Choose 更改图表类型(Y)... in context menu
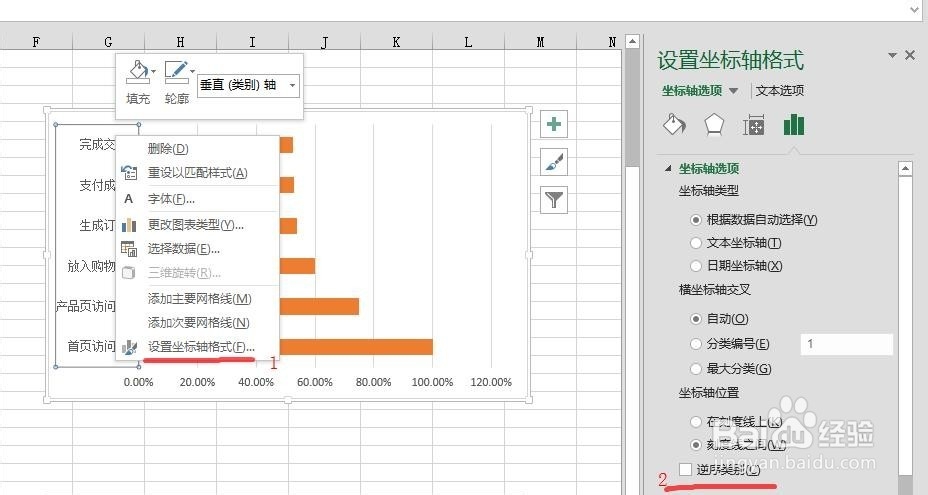 tap(195, 225)
